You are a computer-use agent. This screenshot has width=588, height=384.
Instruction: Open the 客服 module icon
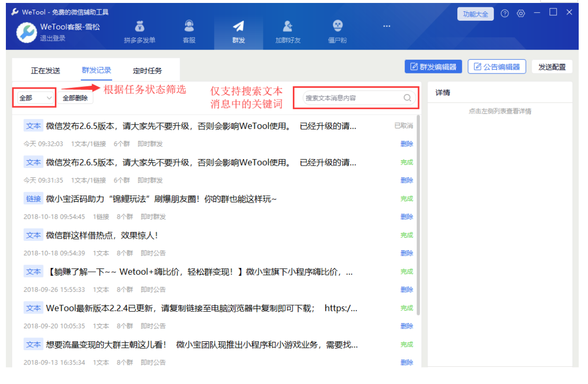[x=189, y=25]
